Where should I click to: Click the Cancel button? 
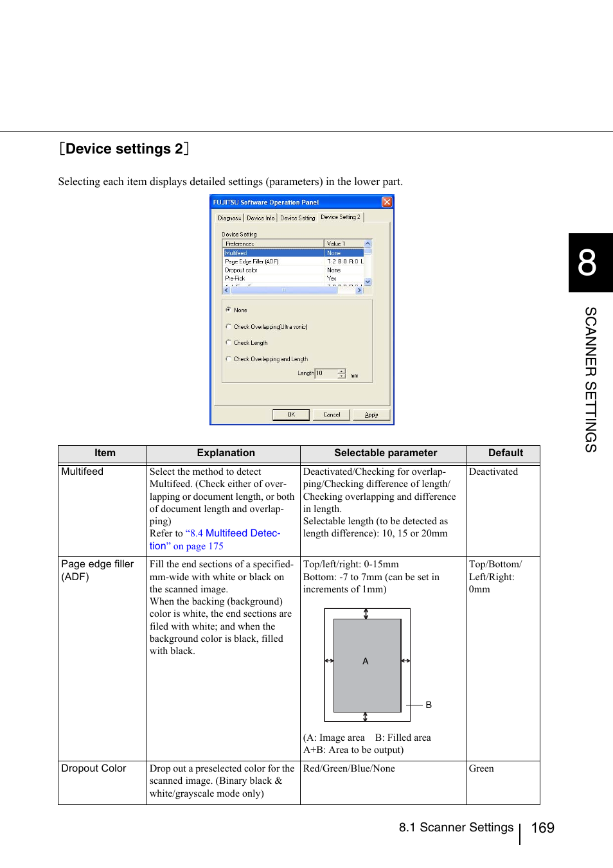click(332, 414)
